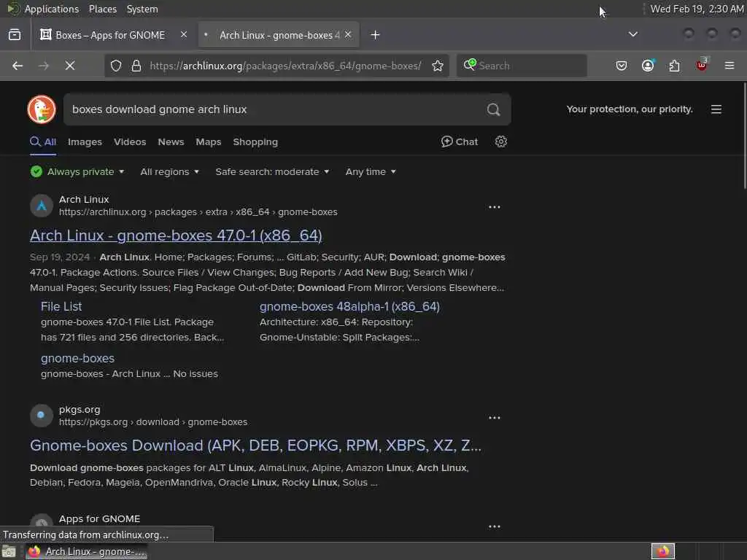747x560 pixels.
Task: Switch to the Maps tab
Action: tap(209, 142)
